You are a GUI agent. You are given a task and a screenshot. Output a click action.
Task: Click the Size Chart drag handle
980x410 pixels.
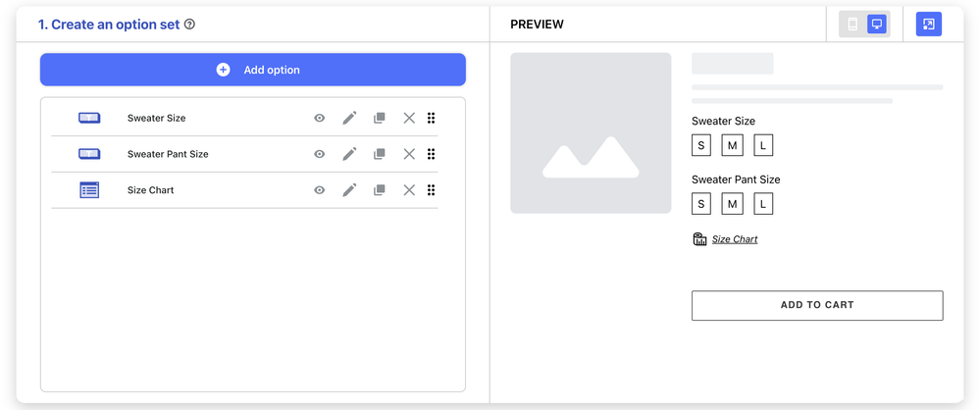pos(431,190)
